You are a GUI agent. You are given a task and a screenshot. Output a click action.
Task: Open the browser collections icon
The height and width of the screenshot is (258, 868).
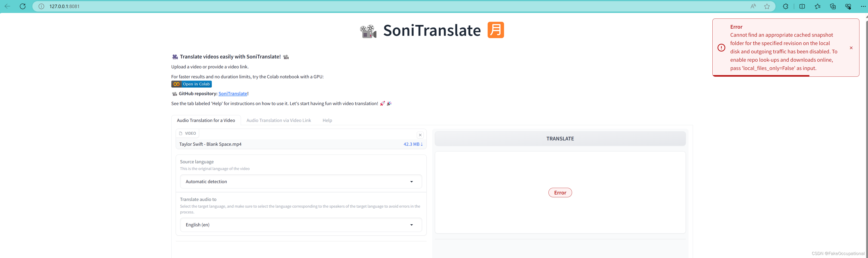coord(833,6)
